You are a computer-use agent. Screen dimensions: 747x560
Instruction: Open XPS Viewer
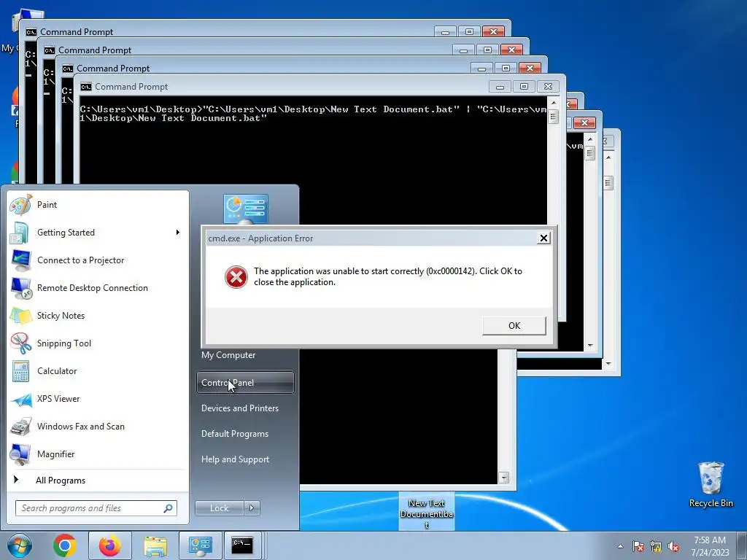(98, 399)
